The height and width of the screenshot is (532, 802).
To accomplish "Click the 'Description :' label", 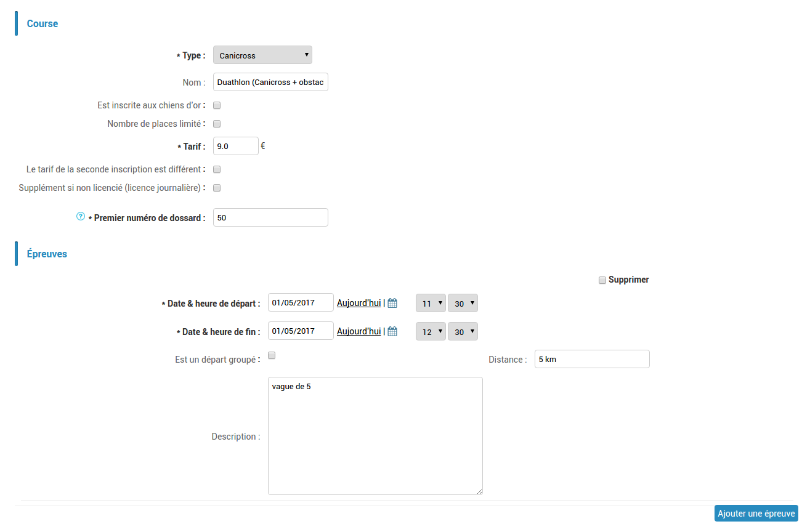I will pyautogui.click(x=236, y=437).
